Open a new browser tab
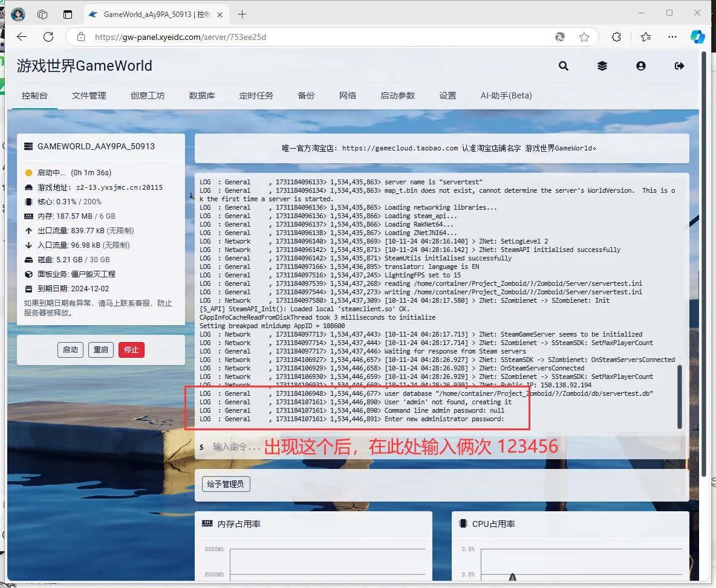Screen dimensions: 716x588 point(242,14)
